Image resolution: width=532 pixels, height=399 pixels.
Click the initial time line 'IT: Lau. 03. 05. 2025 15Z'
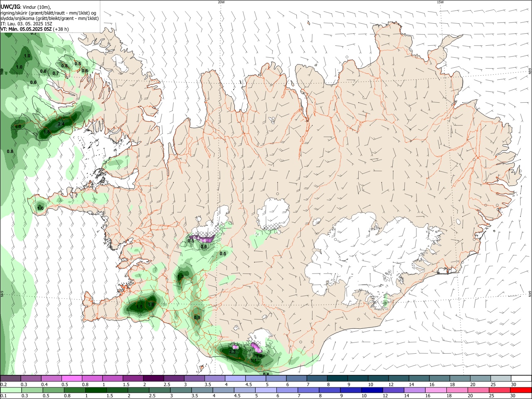(26, 24)
